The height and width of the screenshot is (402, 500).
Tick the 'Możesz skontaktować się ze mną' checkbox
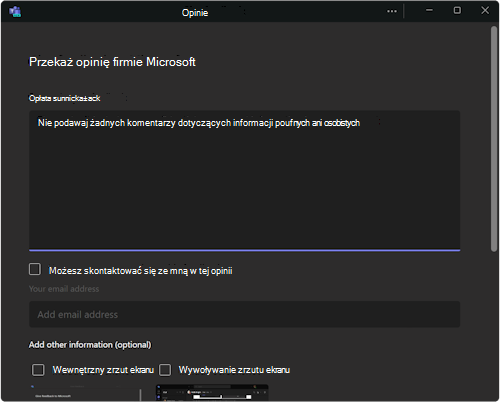[x=35, y=269]
